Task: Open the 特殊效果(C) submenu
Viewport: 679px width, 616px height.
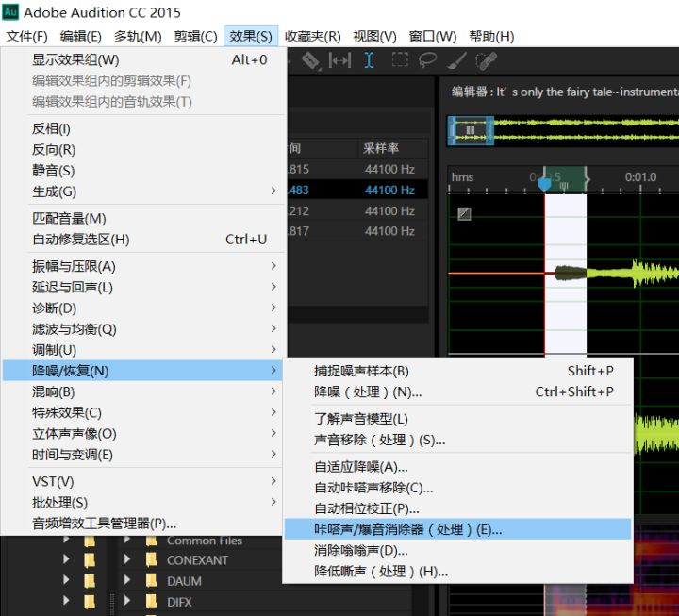Action: click(144, 412)
